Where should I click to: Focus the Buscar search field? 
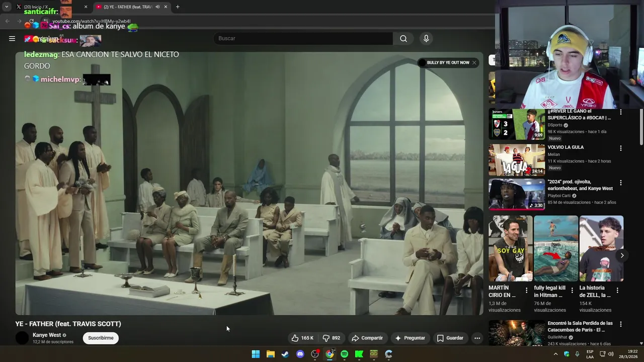[303, 39]
